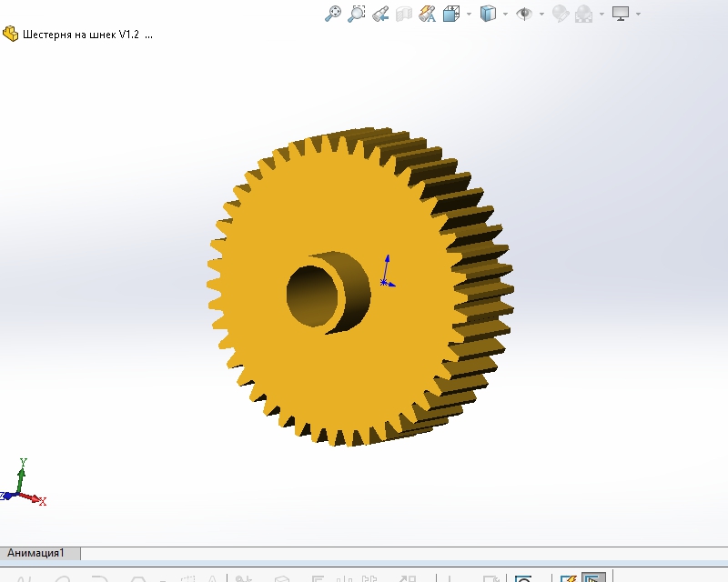728x582 pixels.
Task: Click the Шестерня на шнек V1.2 part name
Action: 80,35
